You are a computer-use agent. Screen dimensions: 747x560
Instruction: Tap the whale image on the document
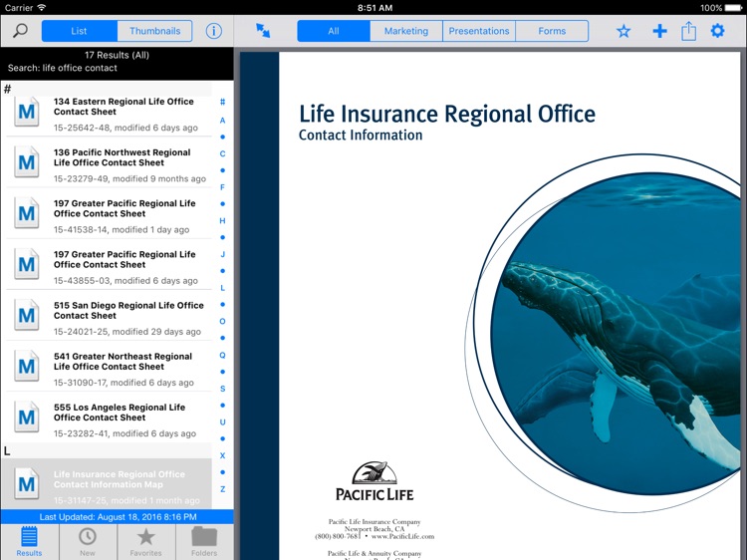click(x=616, y=334)
